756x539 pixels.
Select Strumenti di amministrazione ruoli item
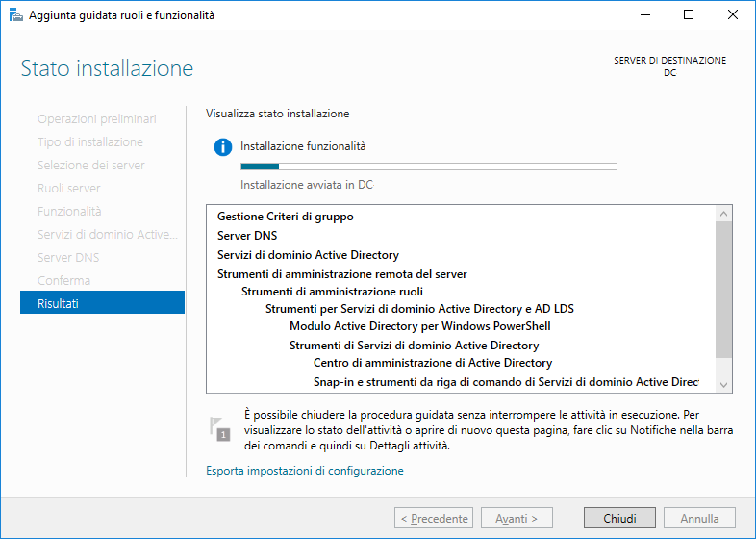(332, 292)
